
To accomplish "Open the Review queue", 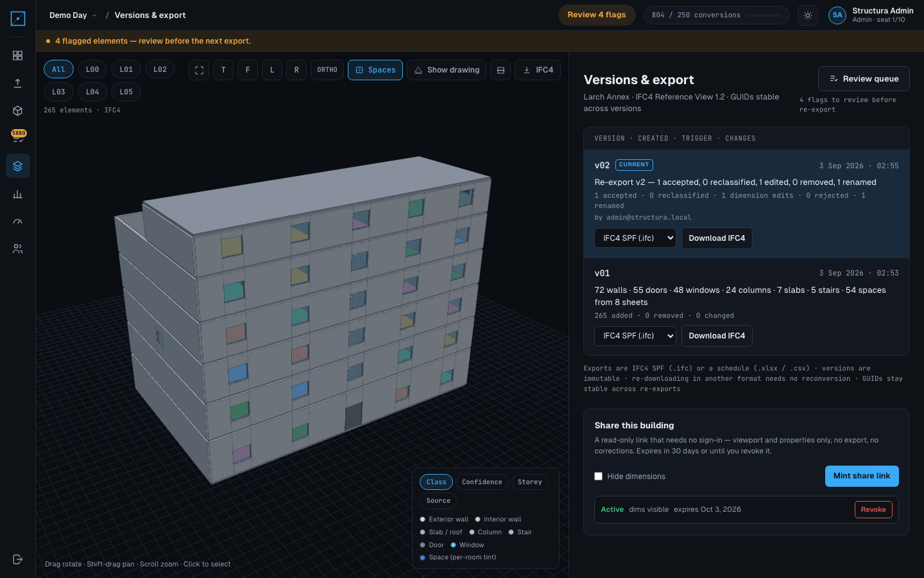I will coord(864,79).
